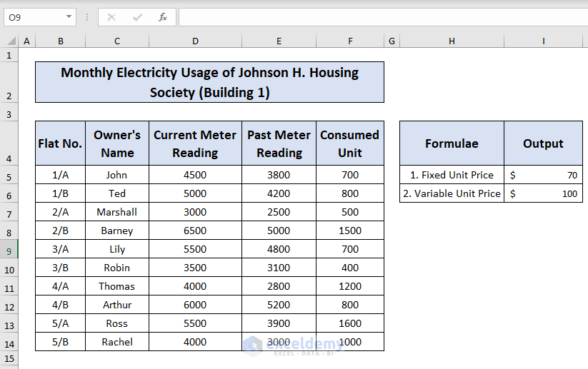This screenshot has width=588, height=369.
Task: Select column B header
Action: coord(61,41)
